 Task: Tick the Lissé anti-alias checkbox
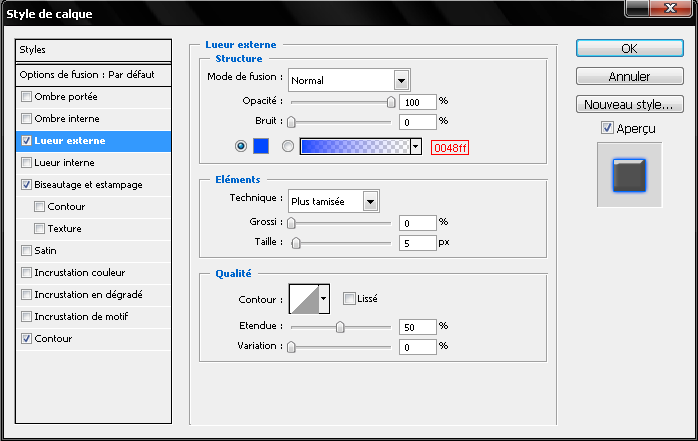[349, 299]
